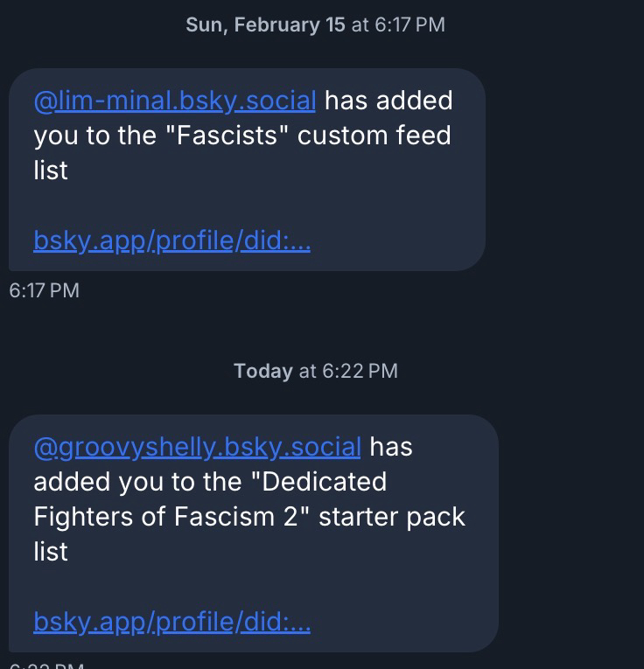Click the words "starter pack" in the second message
644x669 pixels.
click(391, 517)
